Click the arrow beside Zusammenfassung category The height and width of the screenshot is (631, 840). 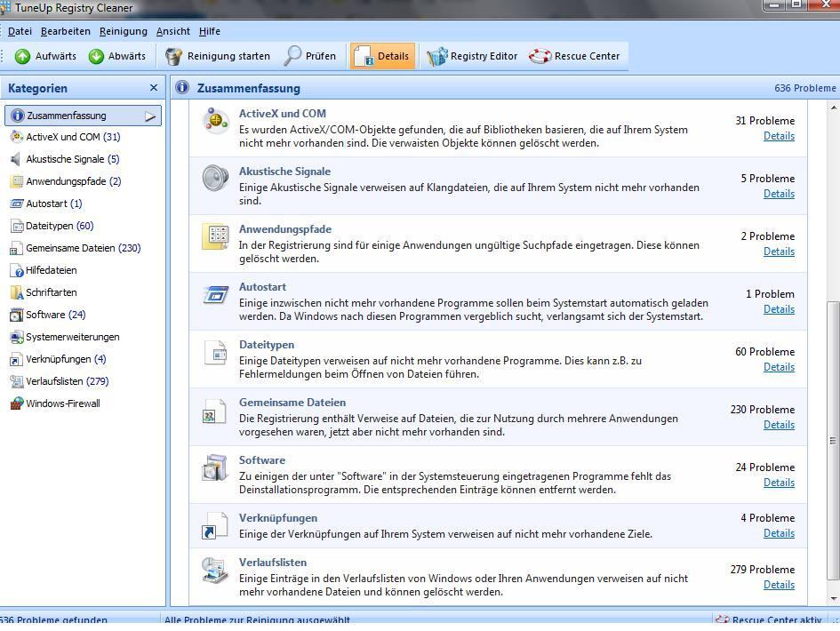[x=150, y=116]
